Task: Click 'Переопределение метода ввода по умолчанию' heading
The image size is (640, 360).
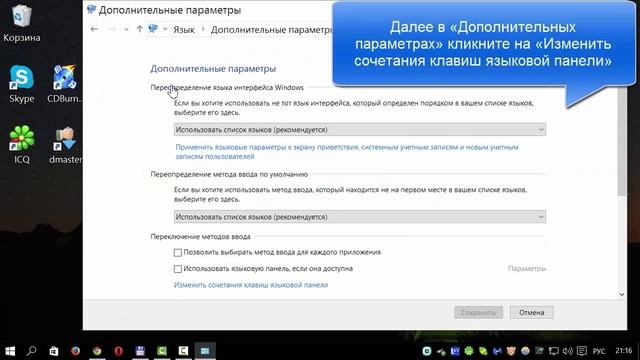Action: pos(229,174)
